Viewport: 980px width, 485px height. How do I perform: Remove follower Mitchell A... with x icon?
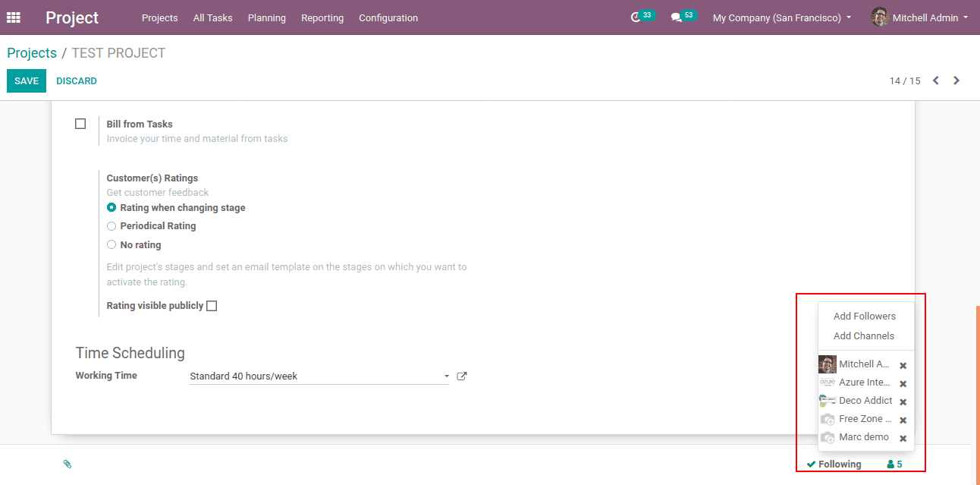point(903,365)
